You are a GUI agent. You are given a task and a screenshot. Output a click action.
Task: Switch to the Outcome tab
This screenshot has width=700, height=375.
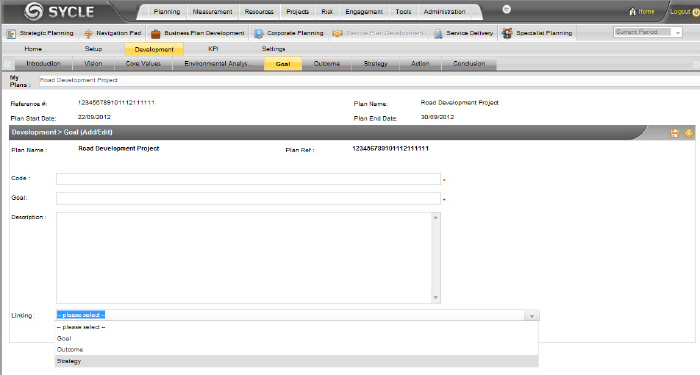tap(327, 64)
